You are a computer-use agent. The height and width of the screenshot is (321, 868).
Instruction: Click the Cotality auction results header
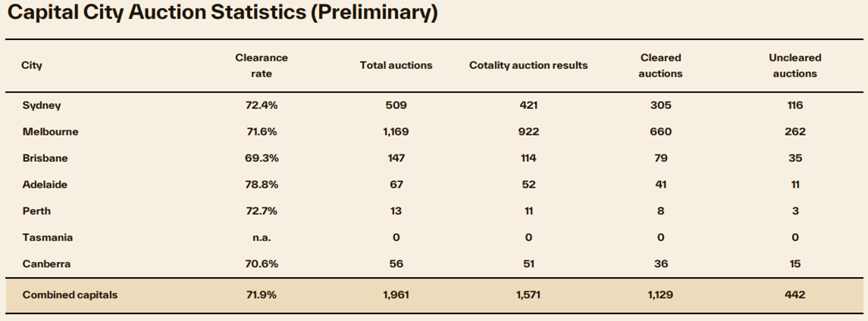click(528, 65)
